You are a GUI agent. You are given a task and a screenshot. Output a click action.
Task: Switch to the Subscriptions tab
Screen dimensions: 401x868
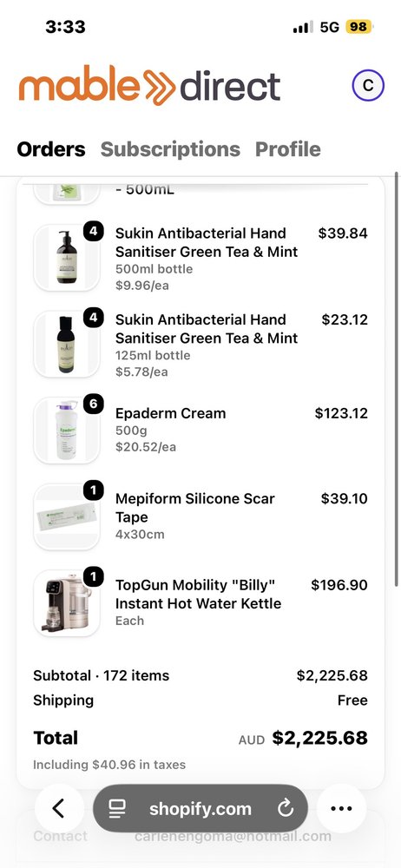pyautogui.click(x=170, y=149)
